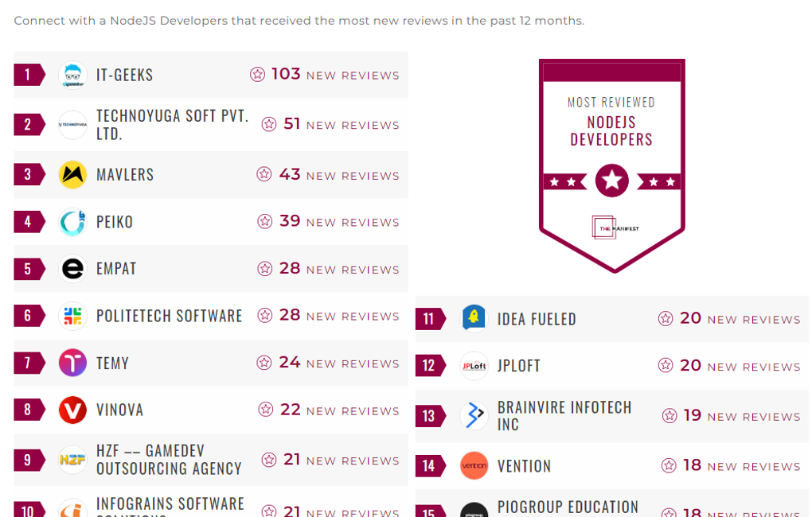812x517 pixels.
Task: Click the Temy pink logo icon
Action: (72, 363)
